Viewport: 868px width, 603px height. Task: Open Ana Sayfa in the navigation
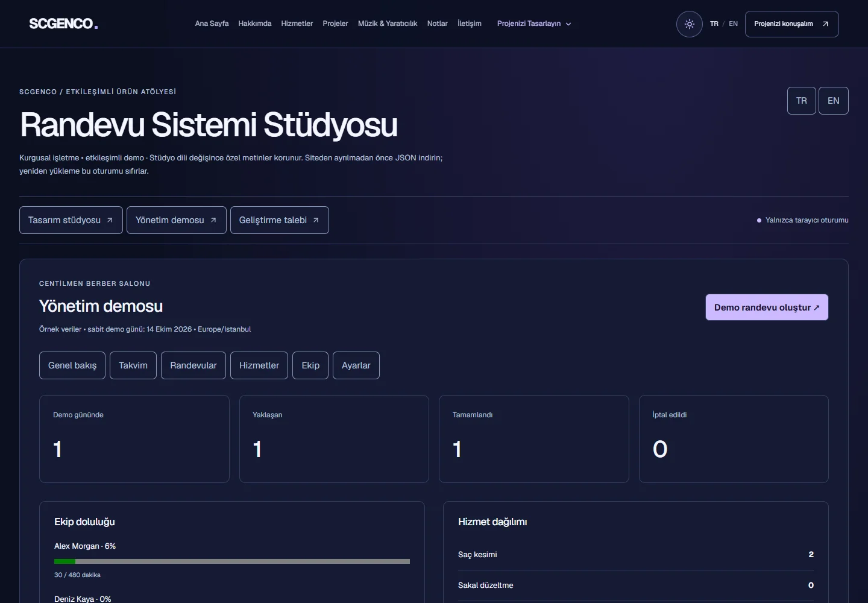(x=212, y=24)
